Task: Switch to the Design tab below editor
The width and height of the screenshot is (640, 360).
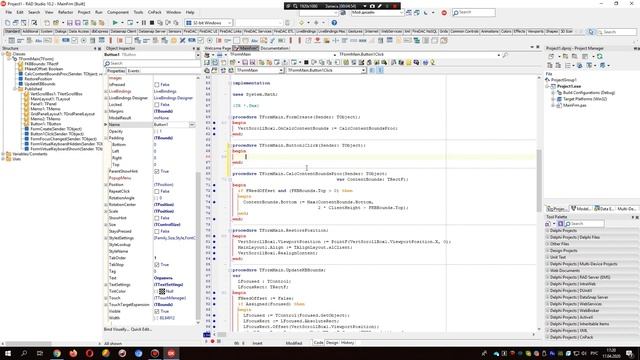Action: [332, 343]
